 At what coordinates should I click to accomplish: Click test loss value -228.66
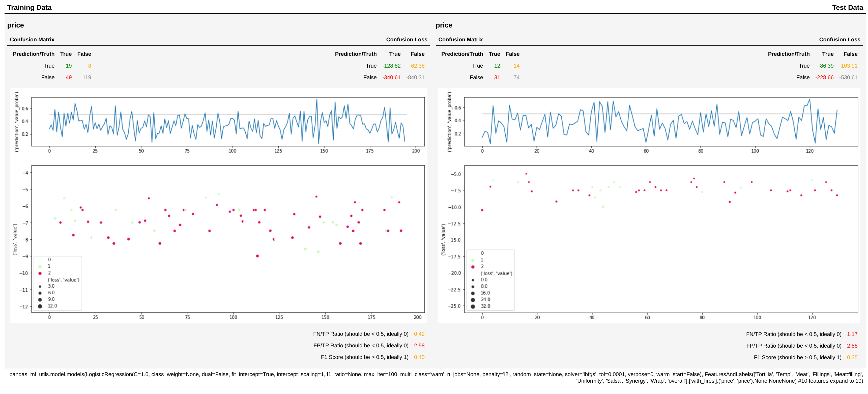pos(824,77)
